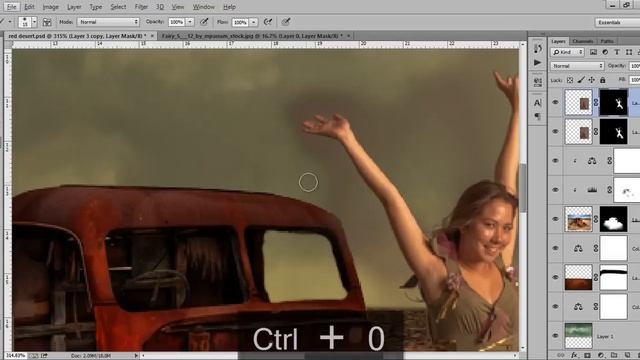This screenshot has width=640, height=360.
Task: Click the layer Opacity field in Layers panel
Action: tap(634, 66)
